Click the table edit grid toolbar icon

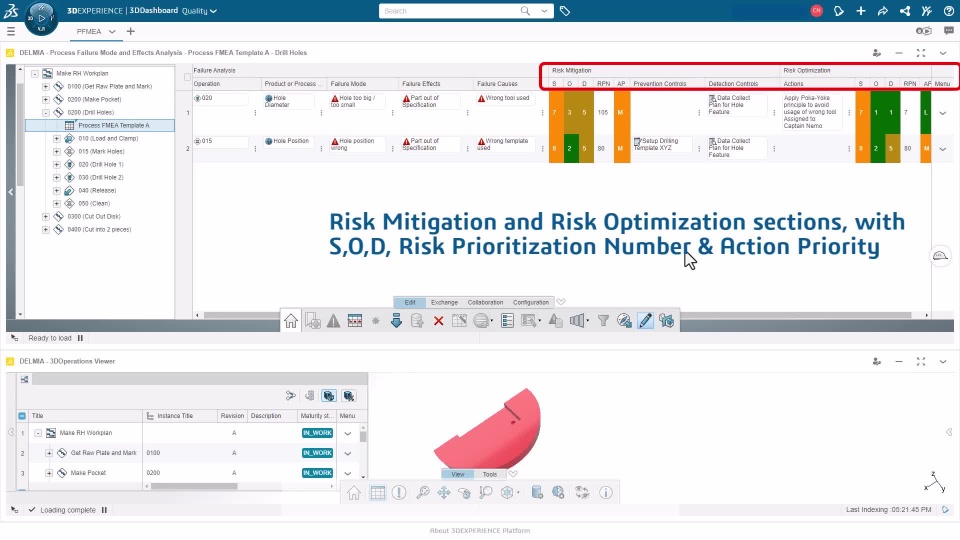[459, 321]
